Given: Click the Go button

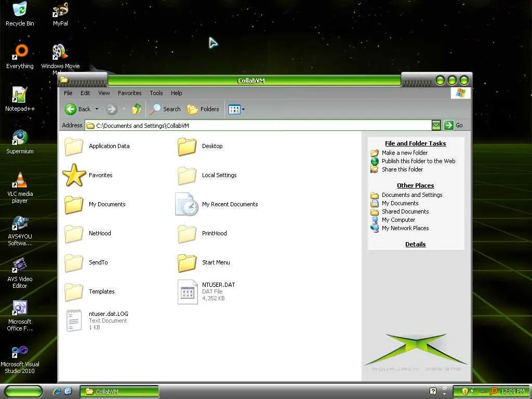Looking at the screenshot, I should [x=454, y=125].
